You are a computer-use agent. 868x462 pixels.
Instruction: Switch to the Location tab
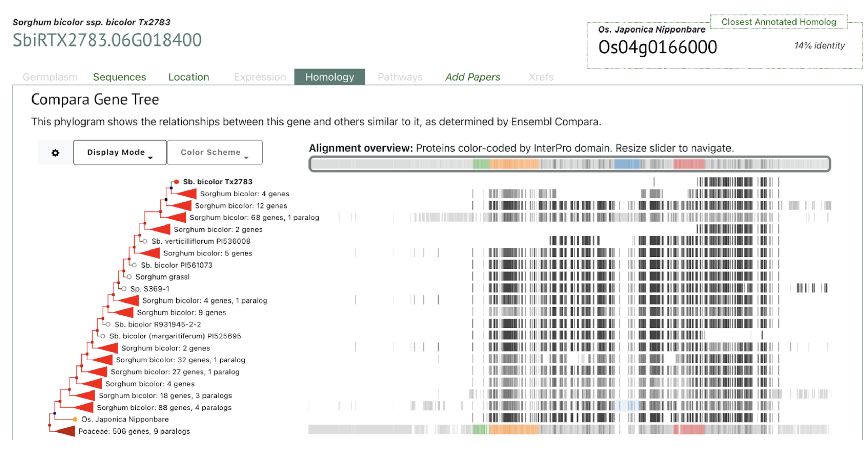pyautogui.click(x=188, y=77)
